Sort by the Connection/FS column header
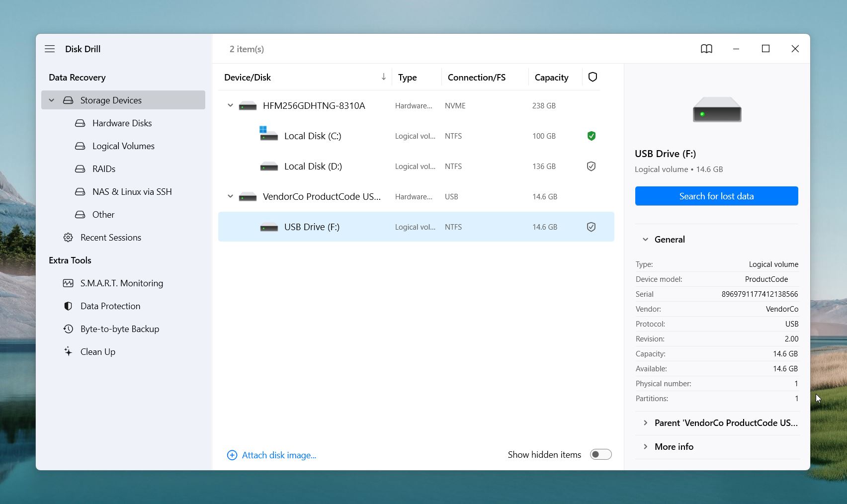Image resolution: width=847 pixels, height=504 pixels. [476, 78]
